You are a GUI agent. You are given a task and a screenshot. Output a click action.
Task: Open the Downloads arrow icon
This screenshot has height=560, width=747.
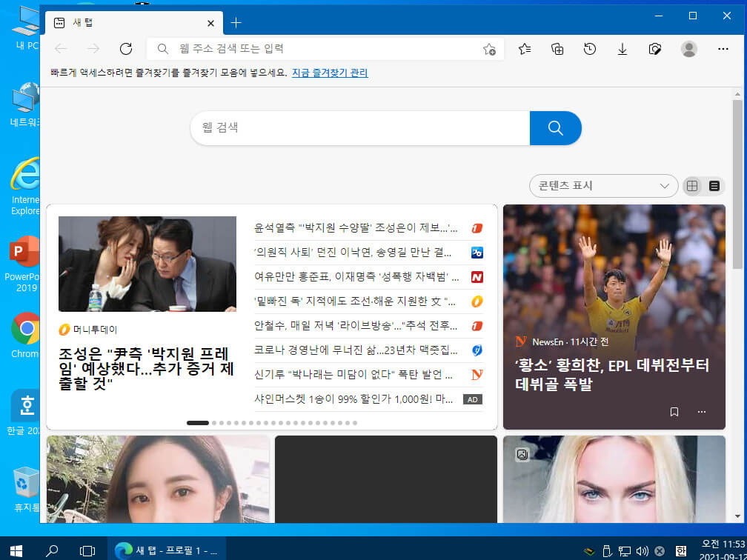(x=622, y=49)
